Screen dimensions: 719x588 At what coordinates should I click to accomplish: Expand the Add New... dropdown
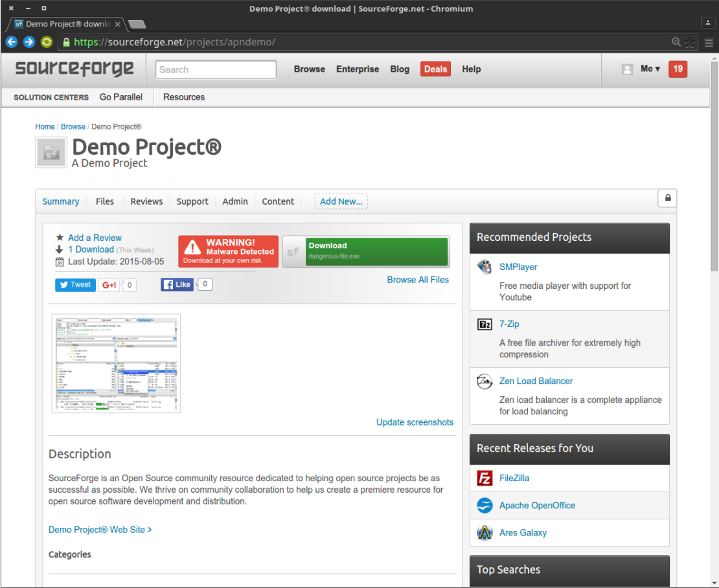(x=341, y=201)
